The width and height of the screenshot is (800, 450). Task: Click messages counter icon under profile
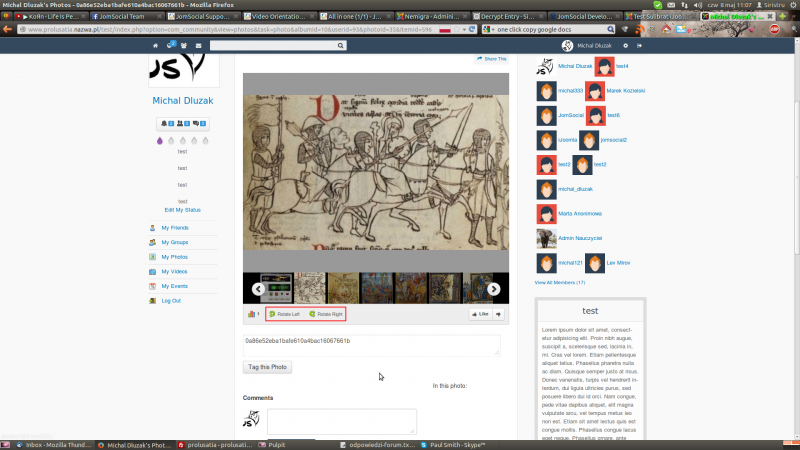(x=199, y=123)
